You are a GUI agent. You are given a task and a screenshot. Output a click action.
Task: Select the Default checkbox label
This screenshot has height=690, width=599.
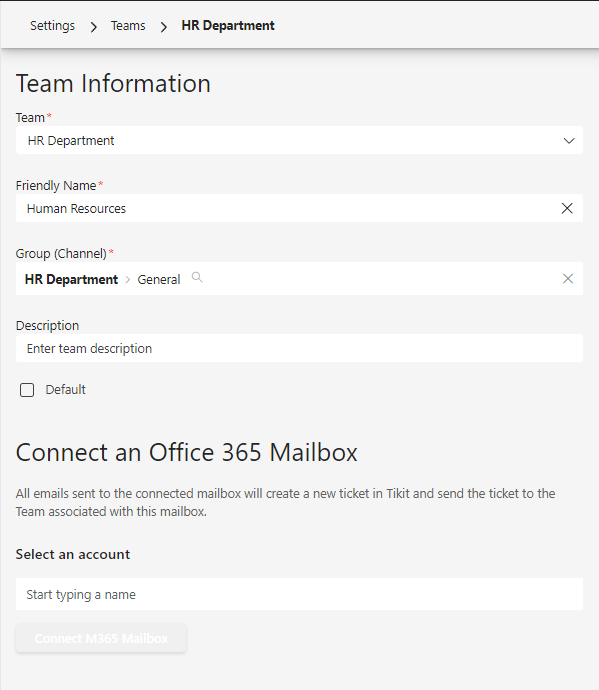click(x=66, y=389)
